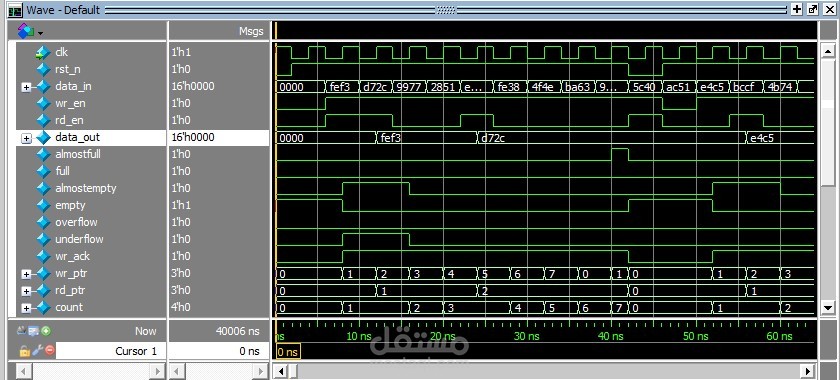Open cursor properties with wrench icon

37,351
